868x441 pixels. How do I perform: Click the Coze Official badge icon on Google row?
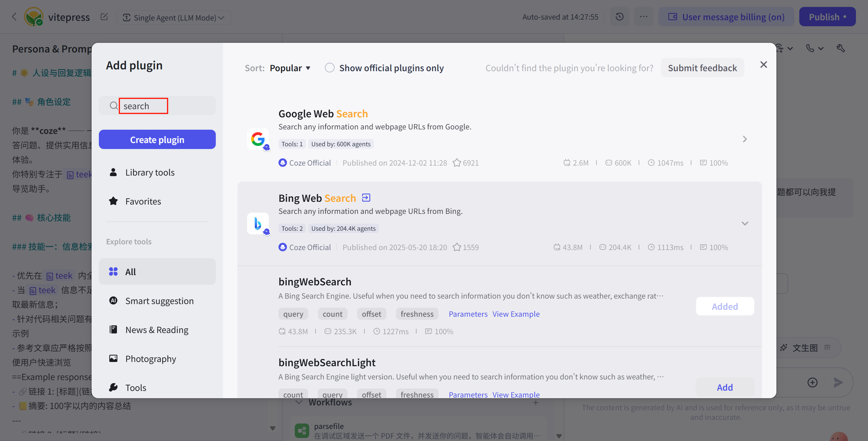pos(283,163)
